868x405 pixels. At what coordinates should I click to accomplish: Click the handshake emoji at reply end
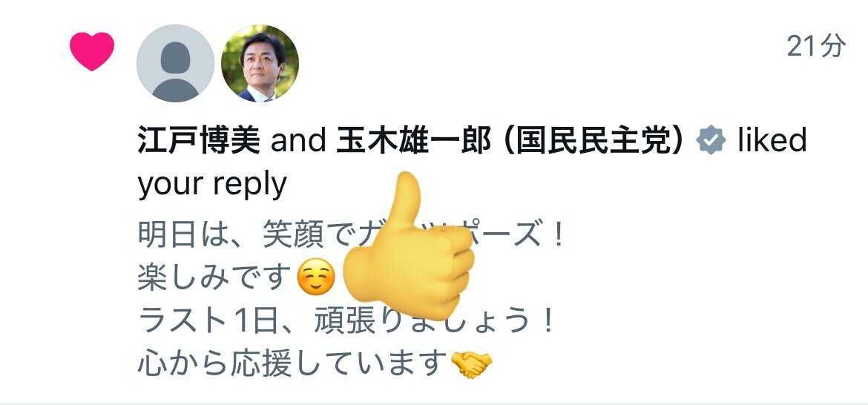coord(471,363)
